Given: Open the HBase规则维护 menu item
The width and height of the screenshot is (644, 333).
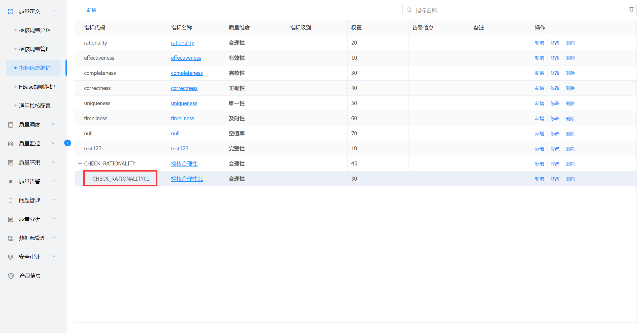Looking at the screenshot, I should tap(37, 87).
